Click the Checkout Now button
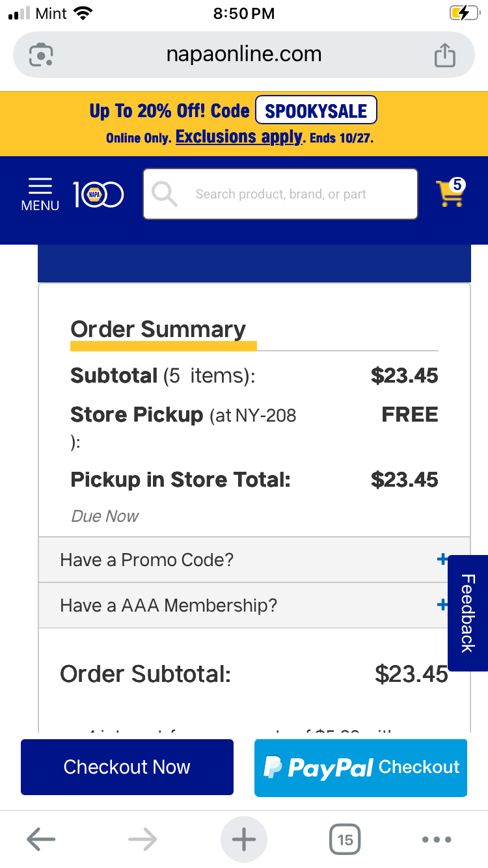Viewport: 488px width, 868px height. pyautogui.click(x=127, y=767)
